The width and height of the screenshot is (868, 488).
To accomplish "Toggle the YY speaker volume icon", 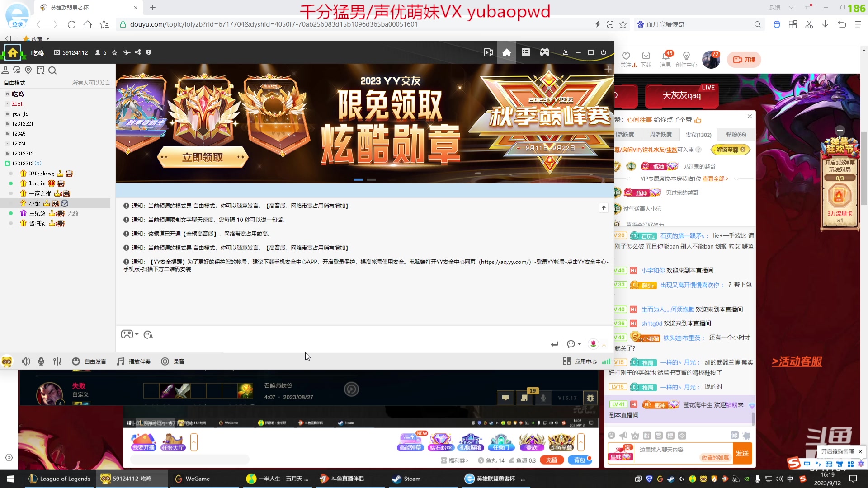I will 26,361.
